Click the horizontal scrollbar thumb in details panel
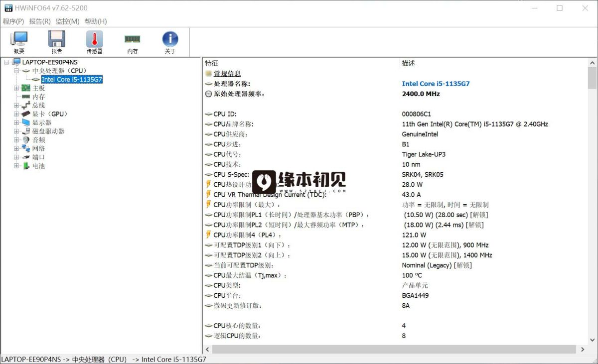Image resolution: width=598 pixels, height=364 pixels. point(393,350)
